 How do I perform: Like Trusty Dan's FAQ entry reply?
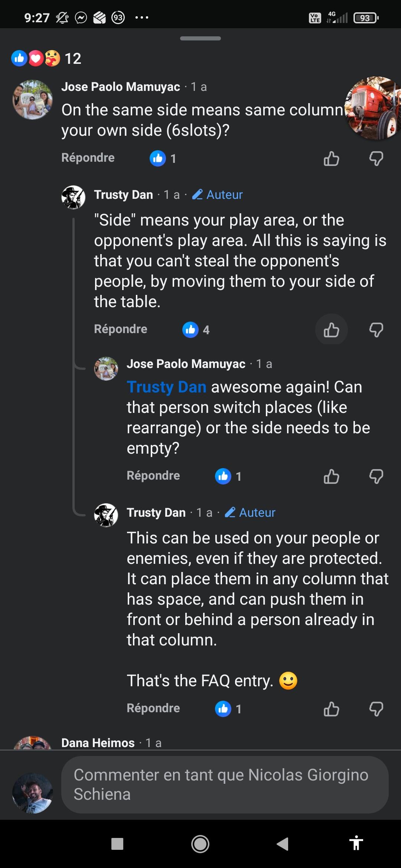[x=331, y=709]
